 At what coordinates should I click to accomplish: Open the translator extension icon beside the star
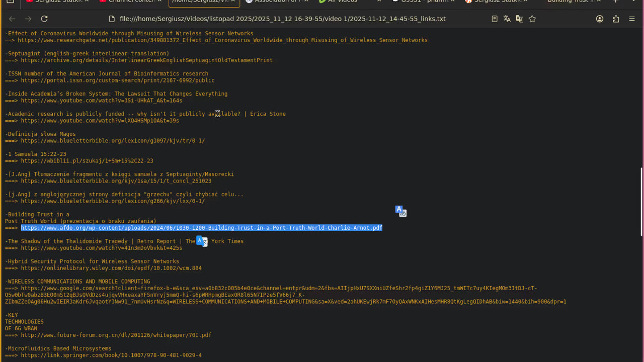[x=520, y=19]
